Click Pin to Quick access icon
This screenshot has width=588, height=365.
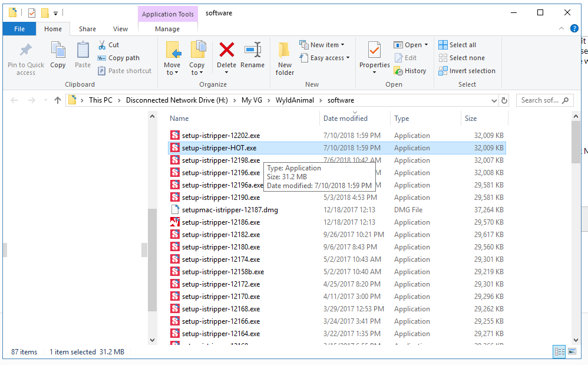tap(25, 50)
